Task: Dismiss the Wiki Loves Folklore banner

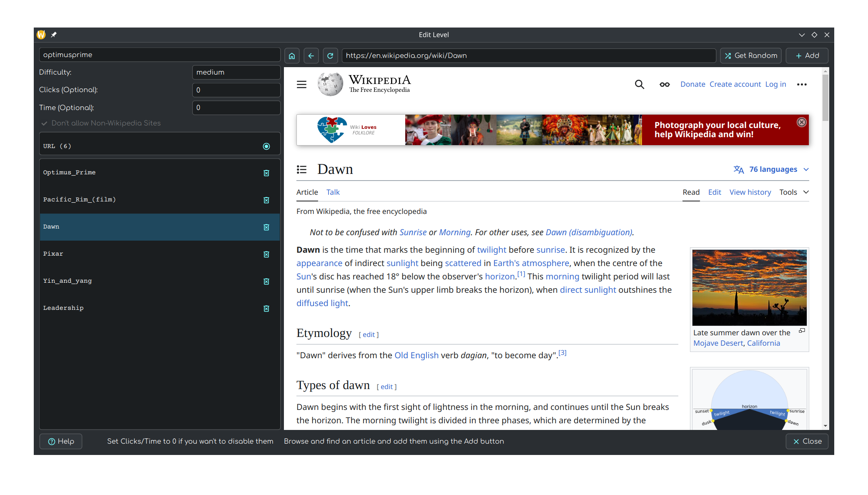Action: point(801,122)
